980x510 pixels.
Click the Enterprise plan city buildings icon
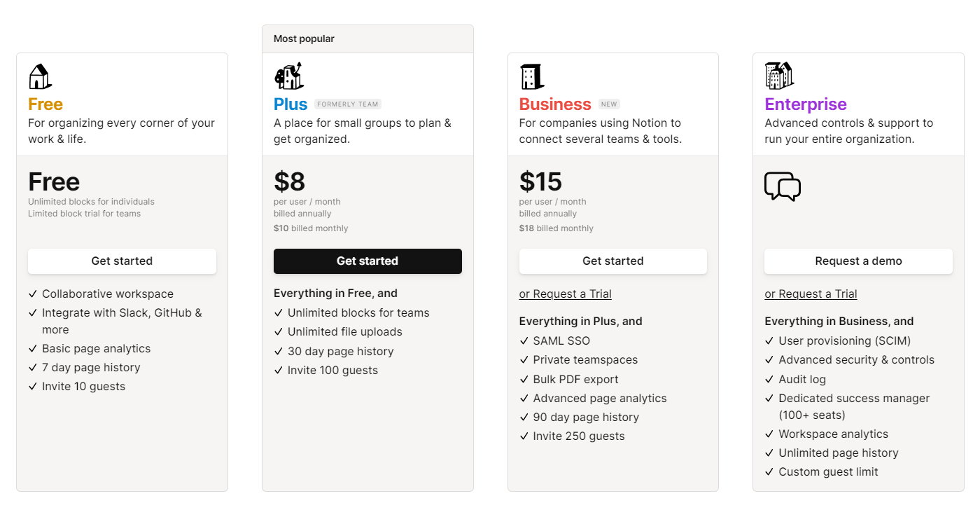click(779, 76)
